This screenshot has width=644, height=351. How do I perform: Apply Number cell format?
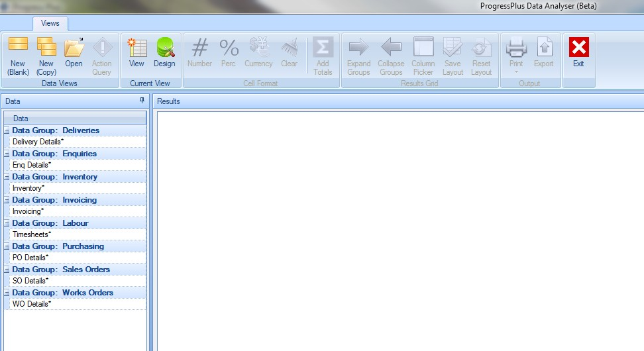point(199,54)
